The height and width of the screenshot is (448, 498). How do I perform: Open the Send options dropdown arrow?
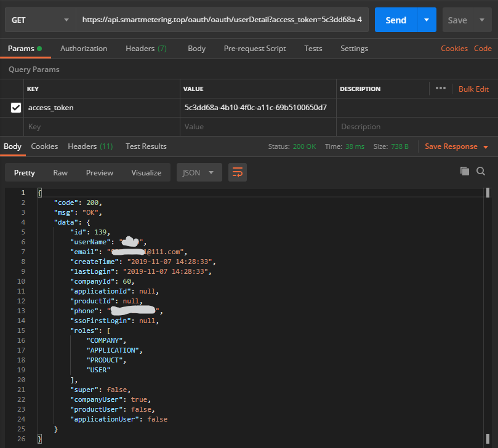coord(427,20)
